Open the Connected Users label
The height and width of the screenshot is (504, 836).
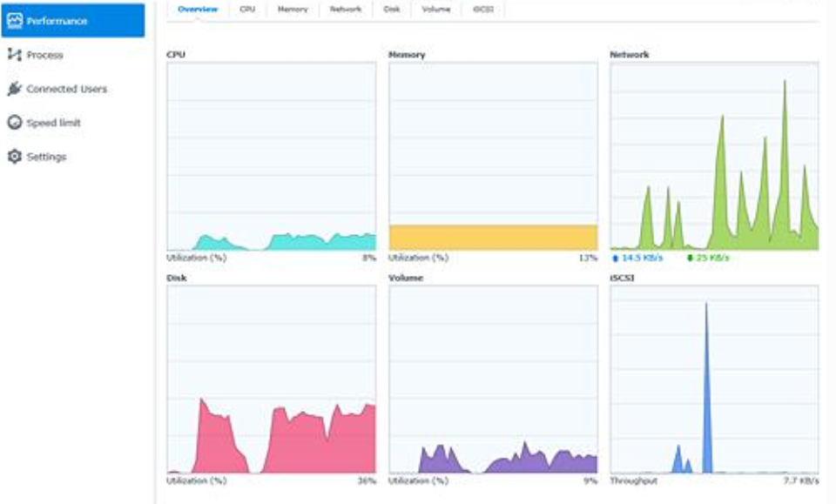(x=67, y=89)
